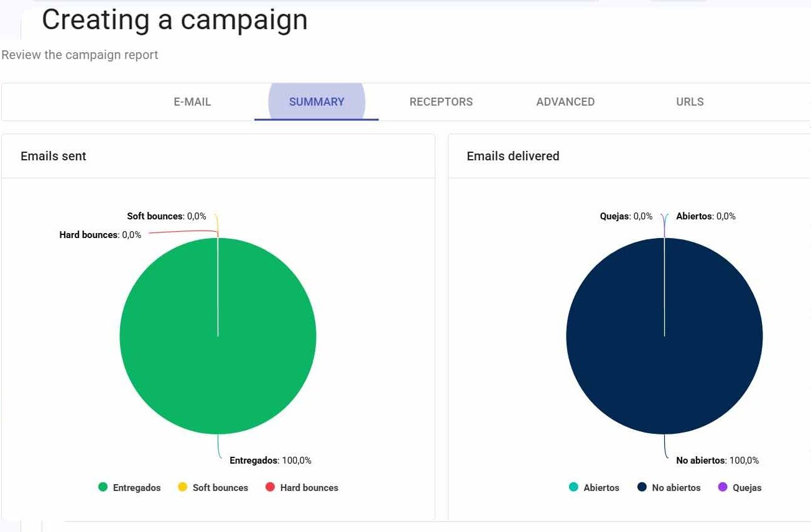
Task: Click the Quejas 0,0% chart label
Action: [626, 216]
